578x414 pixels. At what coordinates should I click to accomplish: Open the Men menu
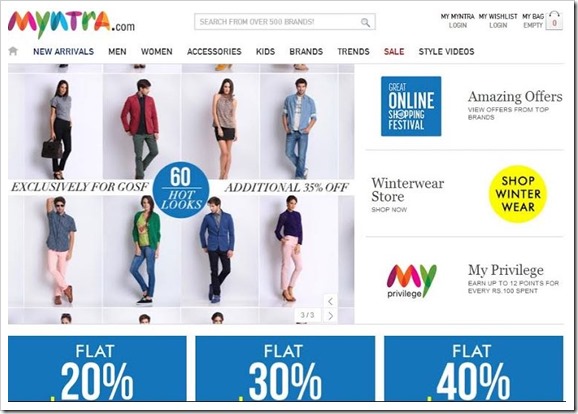click(x=117, y=52)
